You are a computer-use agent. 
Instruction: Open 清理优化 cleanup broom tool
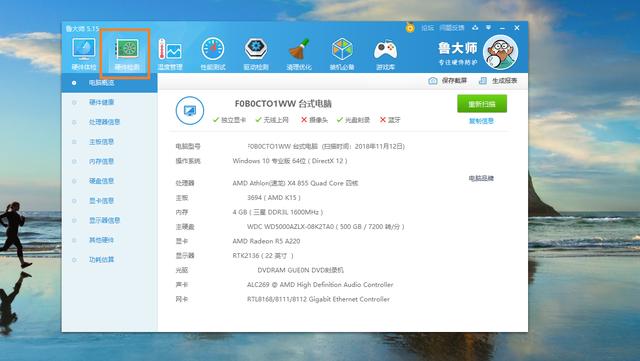299,54
